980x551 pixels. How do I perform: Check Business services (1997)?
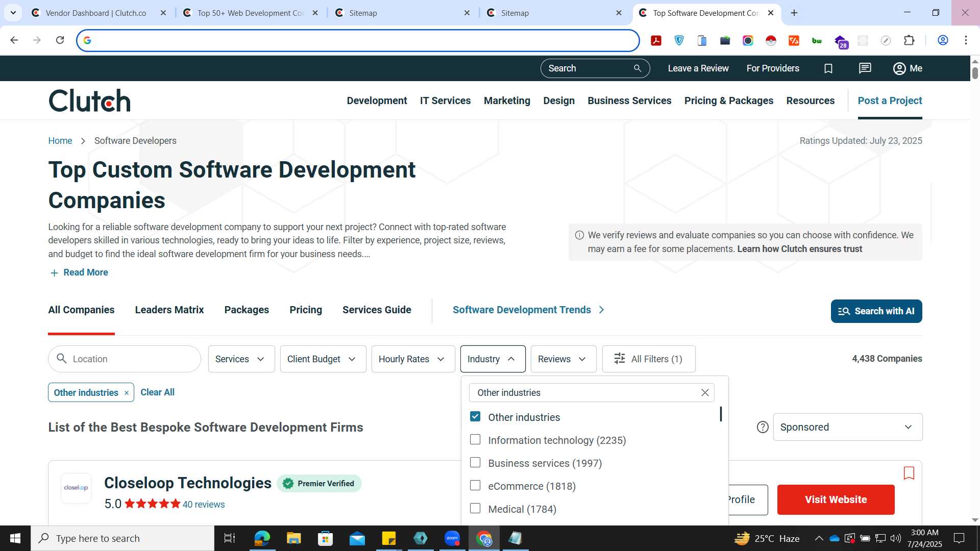tap(475, 463)
